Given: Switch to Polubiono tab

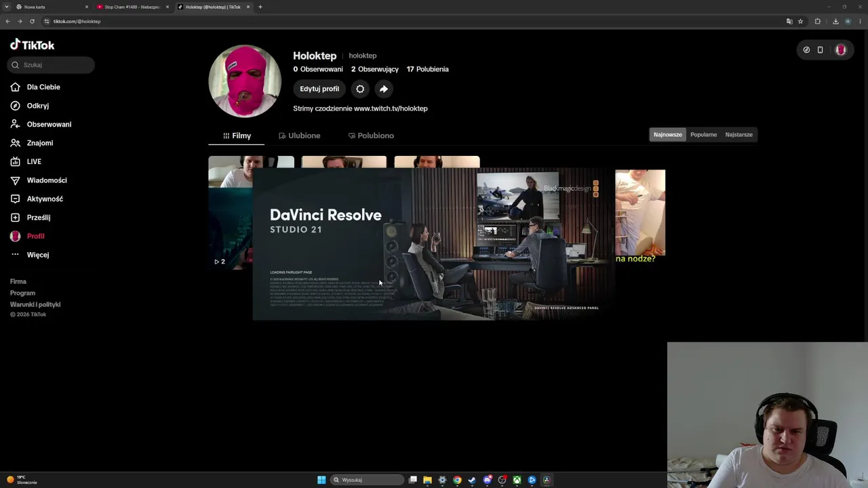Looking at the screenshot, I should (371, 136).
